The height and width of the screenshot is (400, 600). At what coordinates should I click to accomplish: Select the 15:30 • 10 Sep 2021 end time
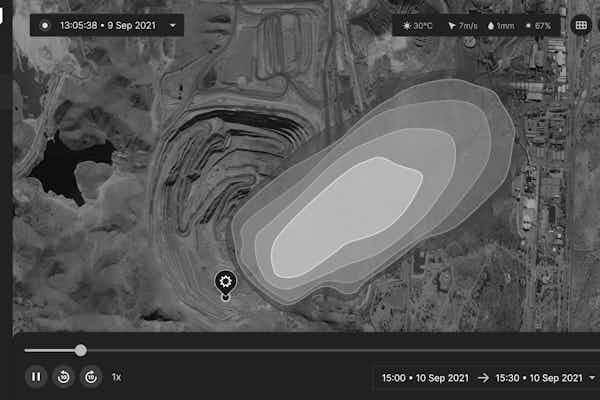click(538, 378)
